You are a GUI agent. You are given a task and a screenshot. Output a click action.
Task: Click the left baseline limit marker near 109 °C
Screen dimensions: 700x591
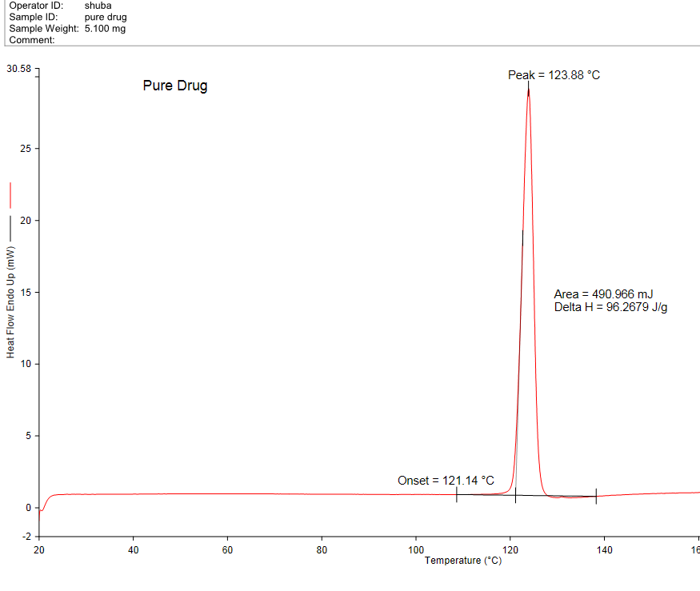[x=457, y=495]
